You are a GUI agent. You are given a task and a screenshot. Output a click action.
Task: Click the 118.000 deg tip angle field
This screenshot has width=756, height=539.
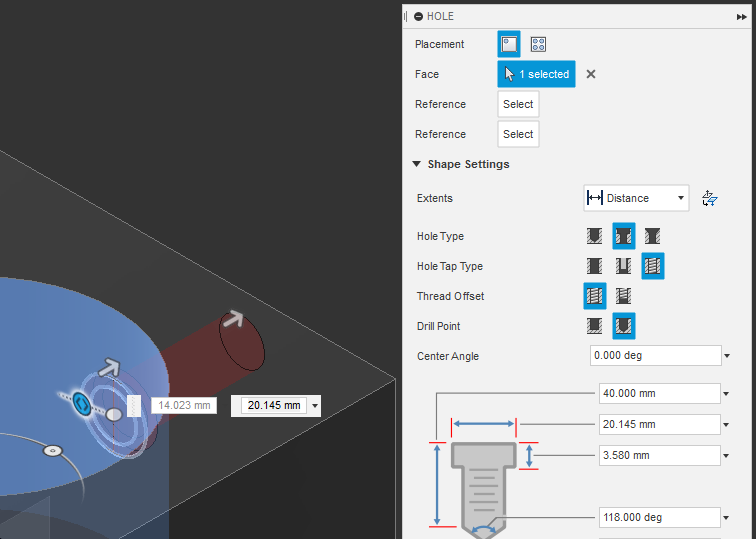tap(660, 517)
